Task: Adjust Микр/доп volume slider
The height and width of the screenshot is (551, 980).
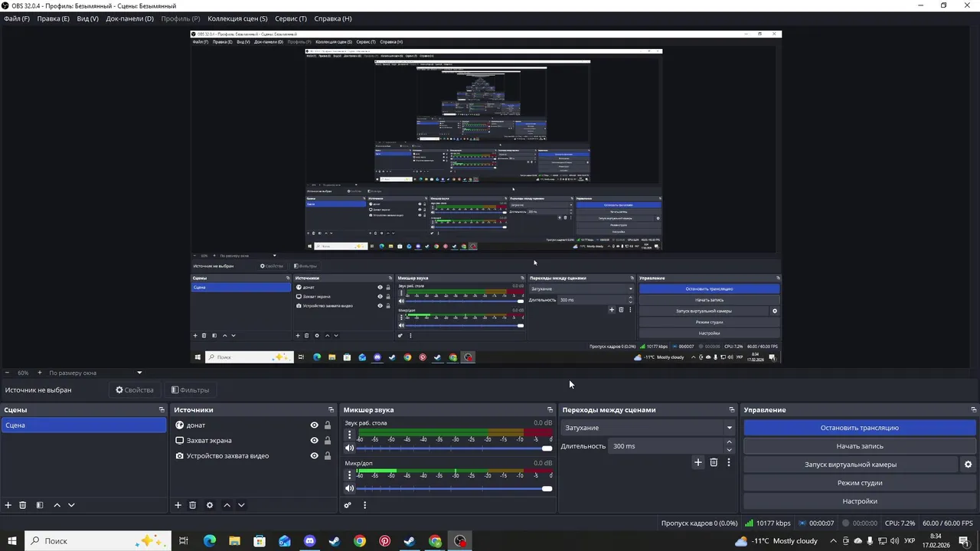Action: 455,488
